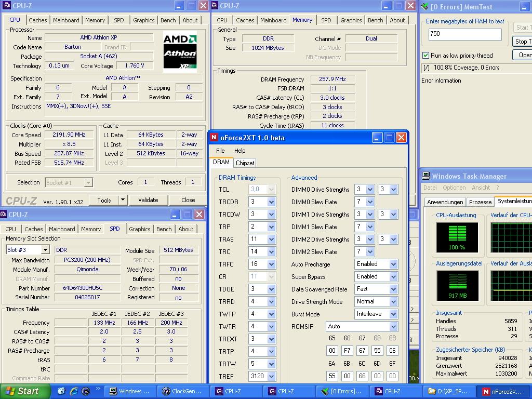
Task: Click Part Number 64D64300HU5C
Action: 87,288
